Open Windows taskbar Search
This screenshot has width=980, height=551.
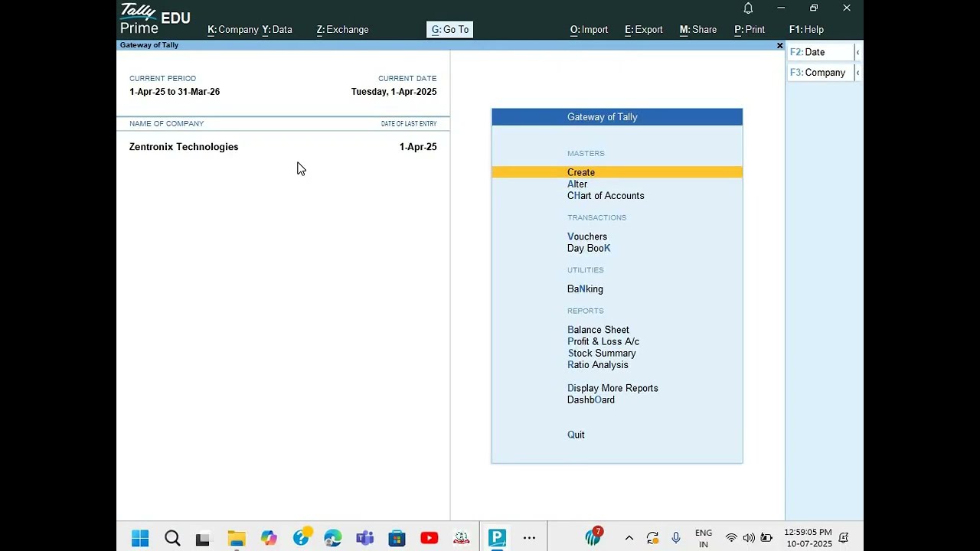(172, 539)
